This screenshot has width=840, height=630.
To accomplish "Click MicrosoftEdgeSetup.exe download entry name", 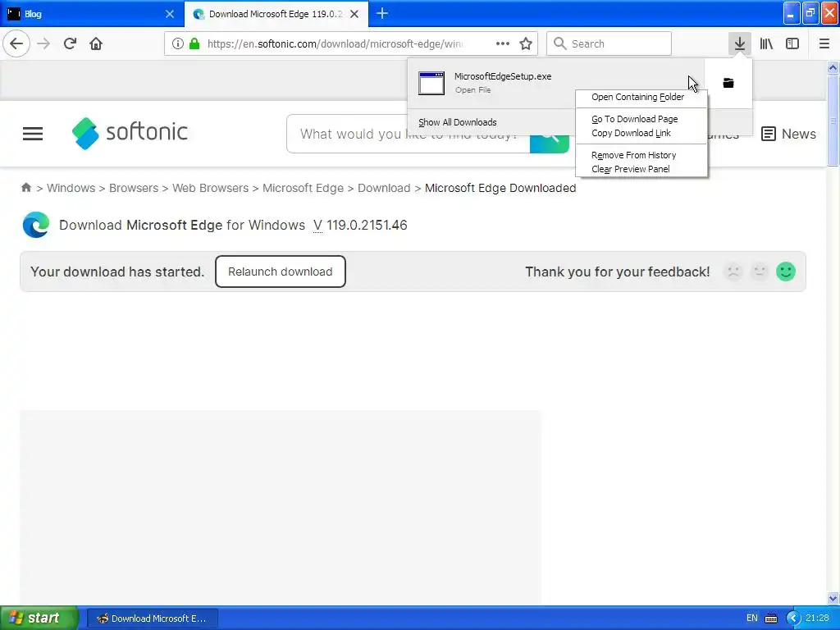I will tap(503, 76).
